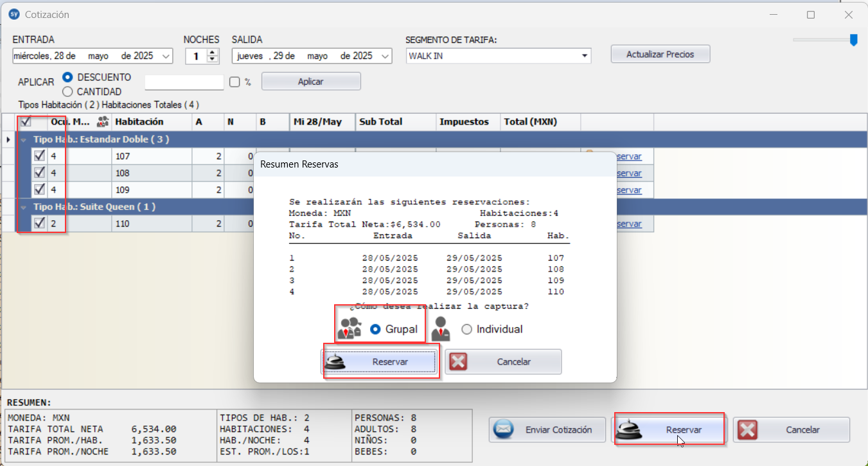Click the red X icon in the dialog's Cancelar button
868x466 pixels.
(x=458, y=361)
